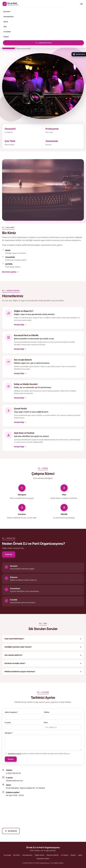Click the music note icon for Düğün ve Nişan DJ'i
The image size is (86, 868).
[8, 313]
